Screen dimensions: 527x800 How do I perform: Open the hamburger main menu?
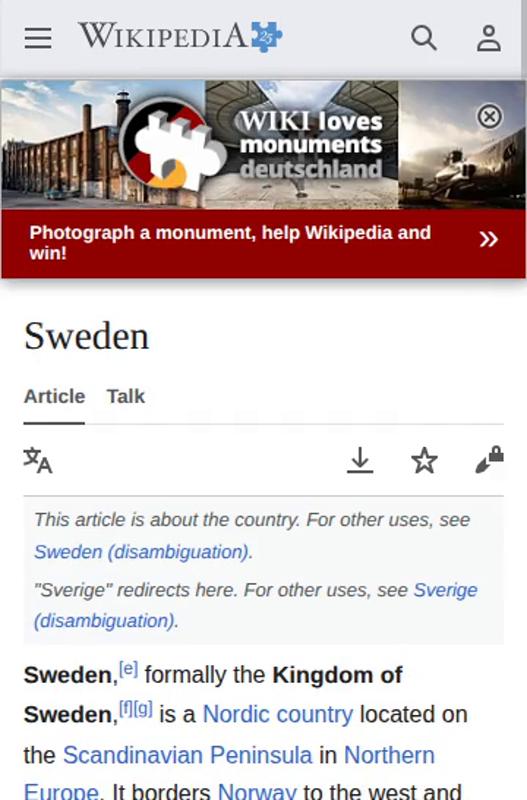coord(38,38)
